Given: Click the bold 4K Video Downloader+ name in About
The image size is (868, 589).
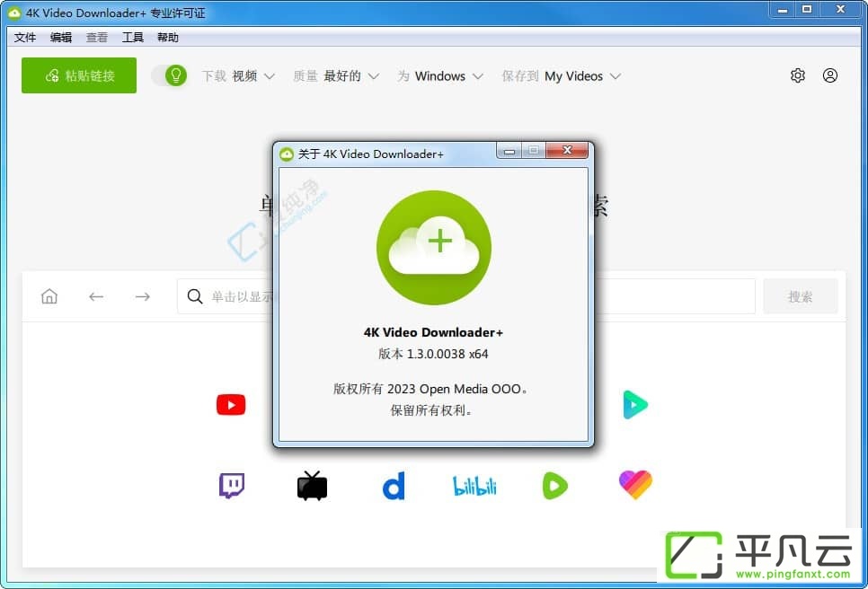Looking at the screenshot, I should point(433,332).
